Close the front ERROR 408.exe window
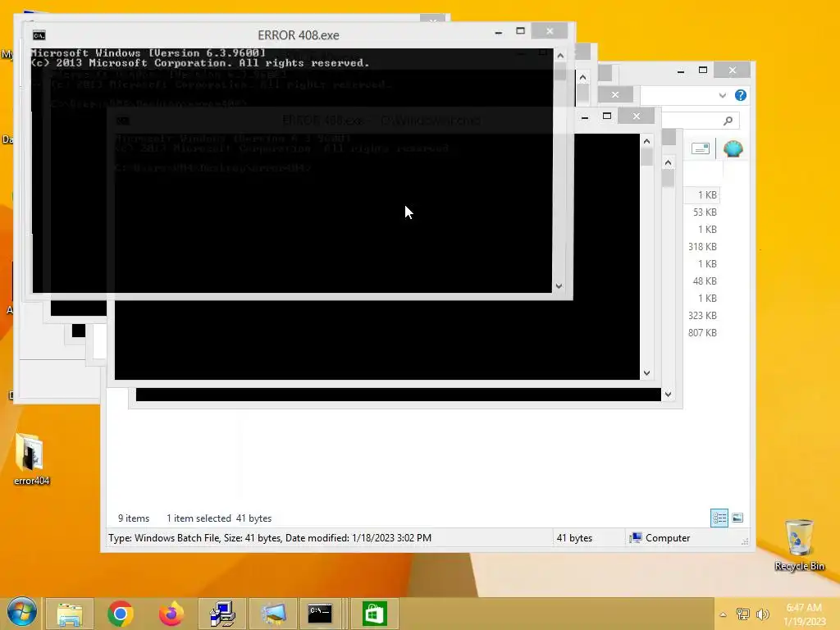The height and width of the screenshot is (630, 840). click(x=550, y=31)
